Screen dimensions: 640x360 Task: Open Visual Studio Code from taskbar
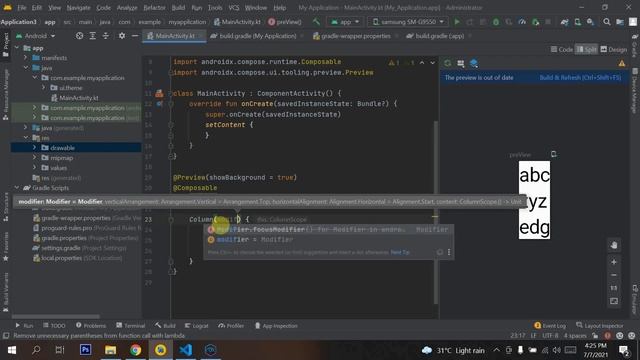(x=185, y=350)
